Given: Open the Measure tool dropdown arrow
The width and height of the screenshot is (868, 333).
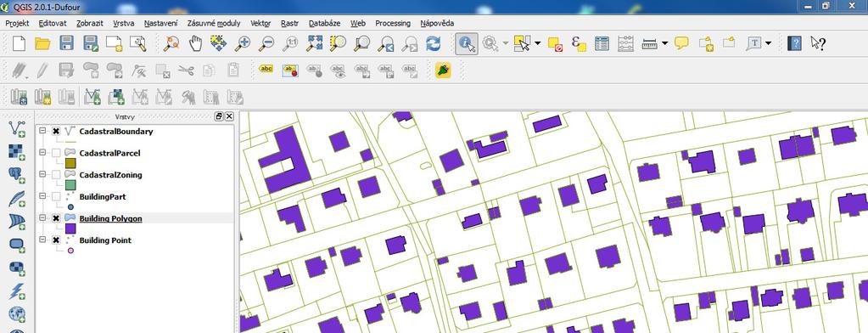Looking at the screenshot, I should (664, 43).
